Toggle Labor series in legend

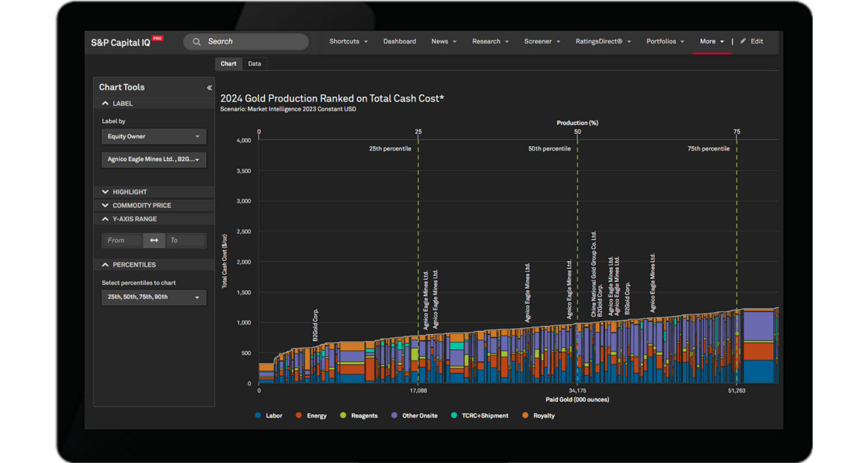coord(269,416)
